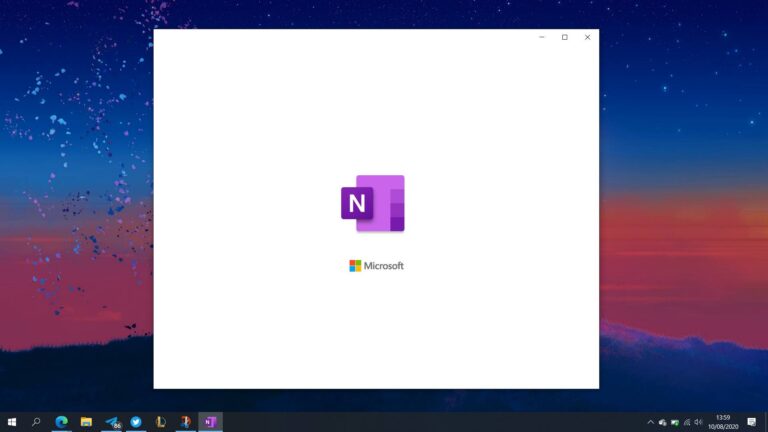Open Wi-Fi network tray icon
Viewport: 768px width, 432px height.
[x=687, y=422]
